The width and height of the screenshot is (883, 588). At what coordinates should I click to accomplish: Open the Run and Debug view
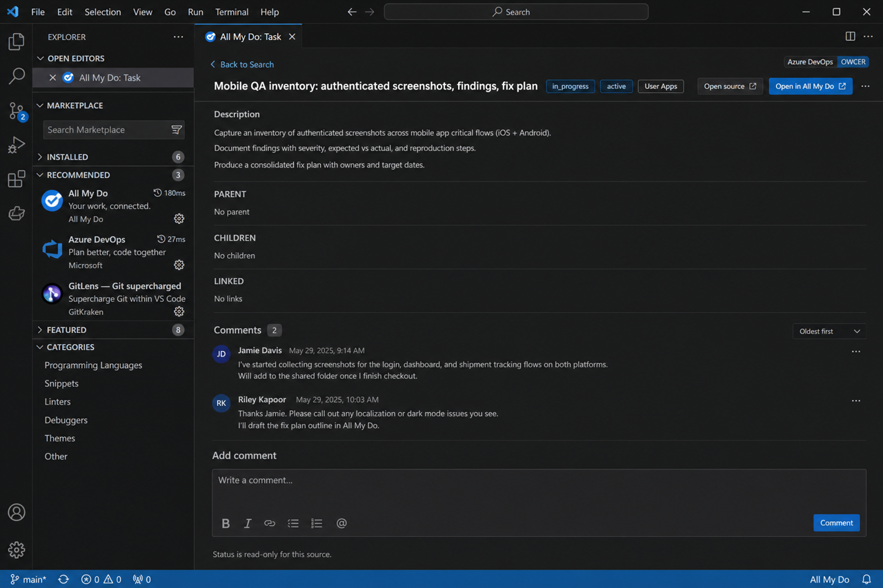coord(17,145)
